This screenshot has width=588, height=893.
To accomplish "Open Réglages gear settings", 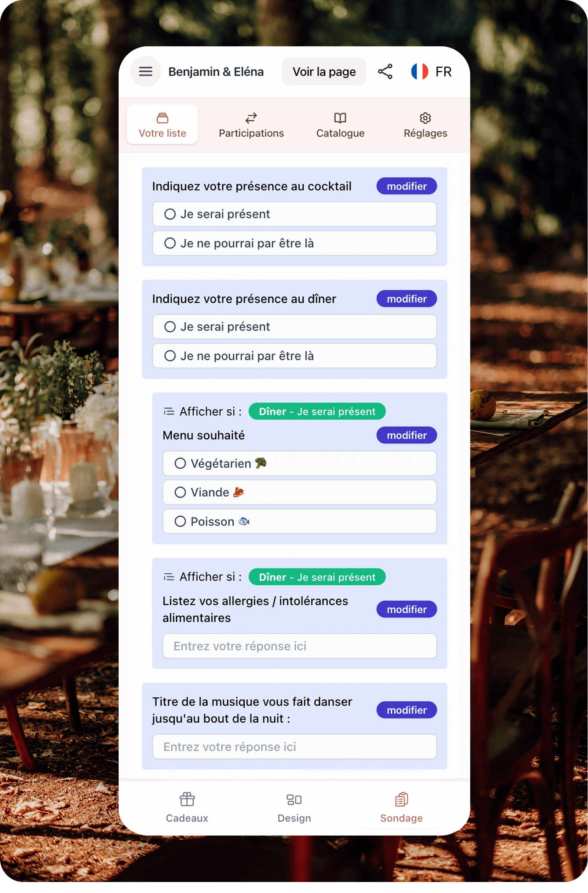I will pyautogui.click(x=425, y=125).
